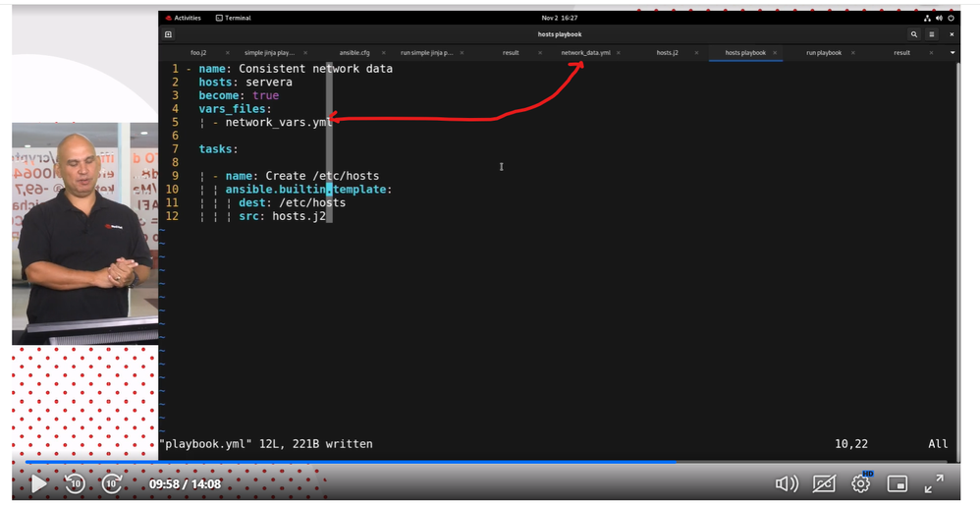
Task: Click the Terminal app menu
Action: point(234,18)
